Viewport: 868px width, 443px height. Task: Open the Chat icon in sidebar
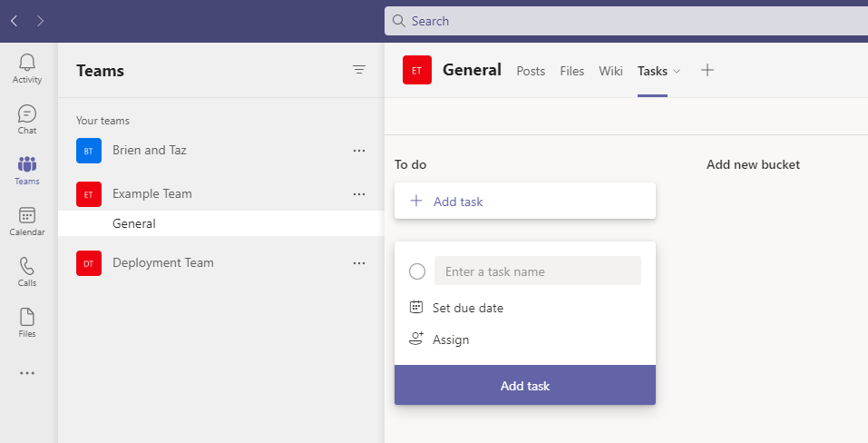[x=26, y=113]
